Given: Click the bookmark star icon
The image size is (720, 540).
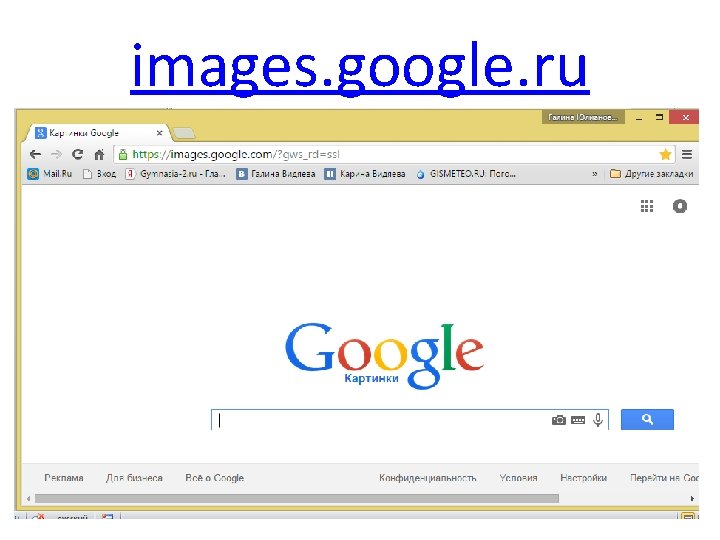Looking at the screenshot, I should tap(665, 154).
